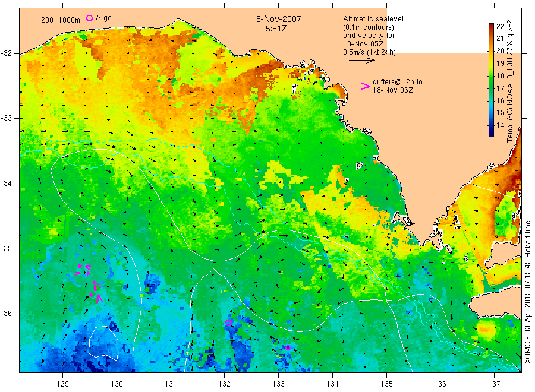Click the latitude axis label -36
This screenshot has height=392, width=535.
click(6, 313)
